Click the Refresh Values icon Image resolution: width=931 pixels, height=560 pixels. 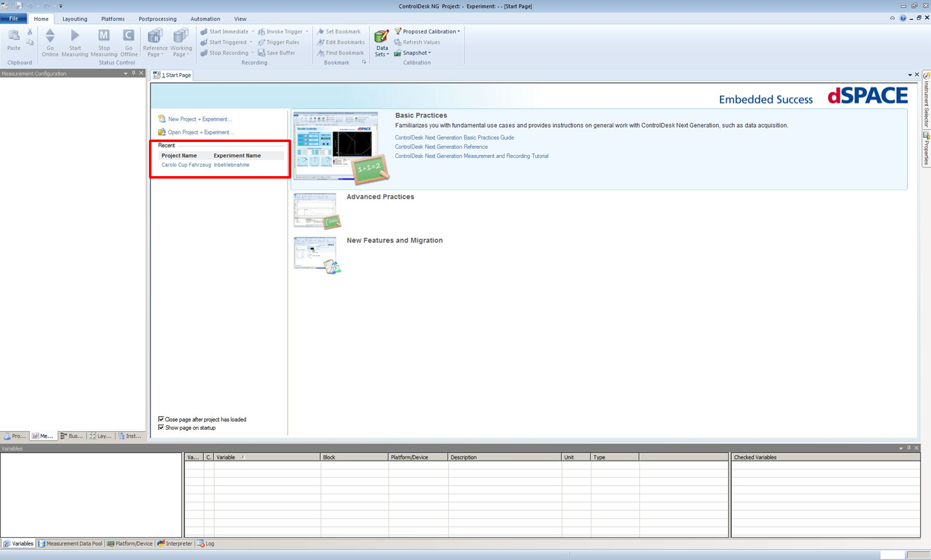398,42
